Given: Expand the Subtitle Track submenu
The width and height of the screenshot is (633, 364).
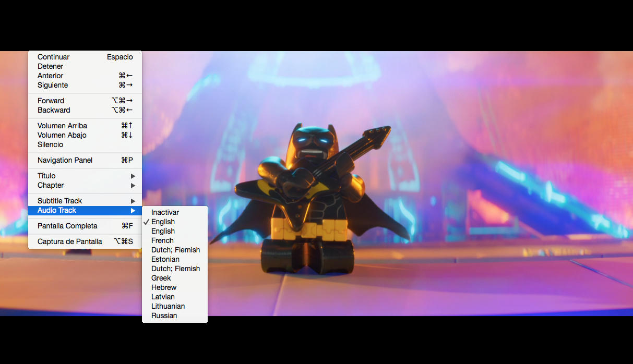Looking at the screenshot, I should coord(60,201).
